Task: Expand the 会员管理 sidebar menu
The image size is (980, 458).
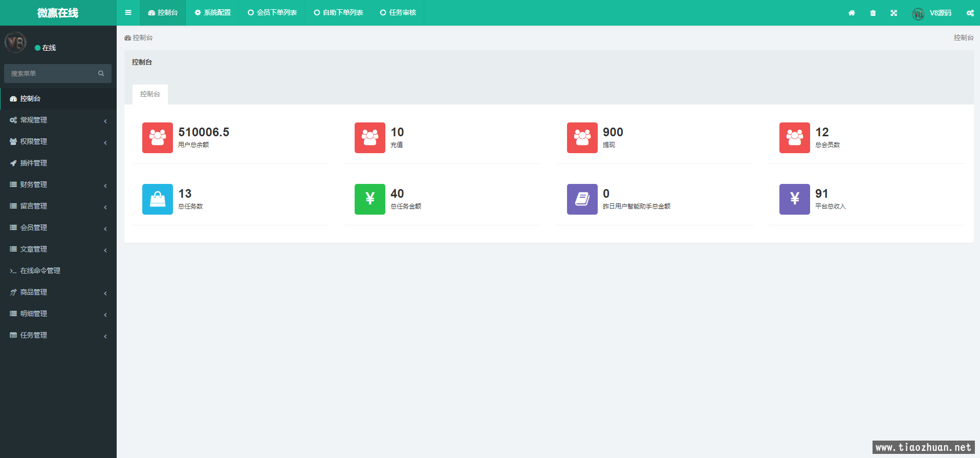Action: click(x=58, y=227)
